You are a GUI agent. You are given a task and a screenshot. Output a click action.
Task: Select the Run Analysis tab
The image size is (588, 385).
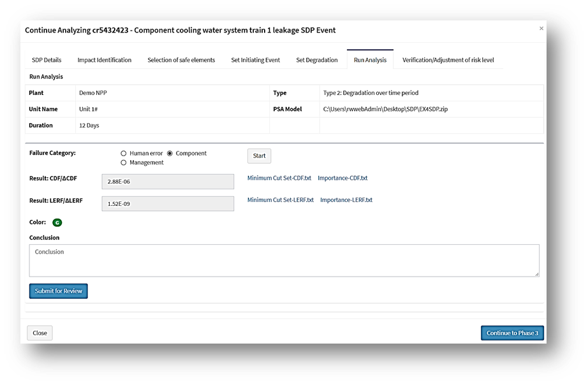(370, 60)
